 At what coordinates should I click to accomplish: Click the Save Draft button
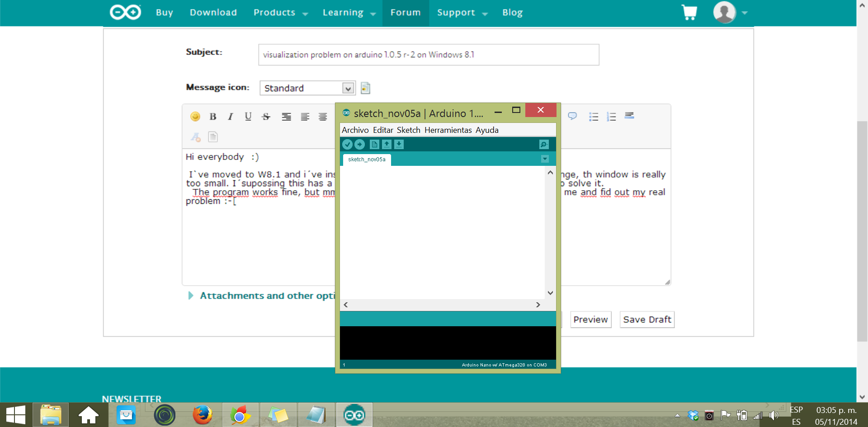(647, 319)
